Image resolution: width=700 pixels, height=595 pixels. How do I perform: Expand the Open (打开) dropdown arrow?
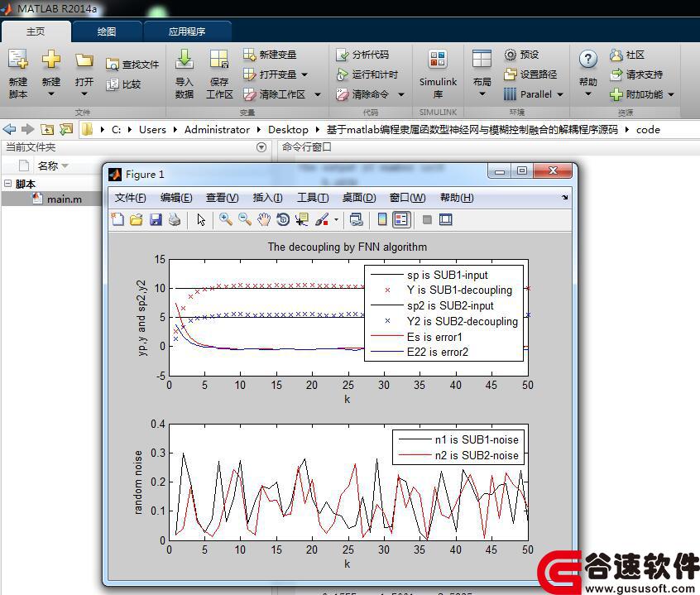84,94
